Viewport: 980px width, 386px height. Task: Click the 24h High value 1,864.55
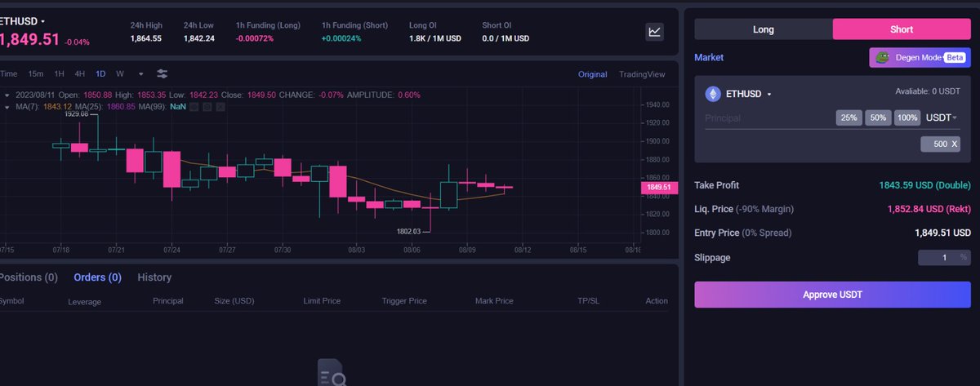[x=146, y=38]
